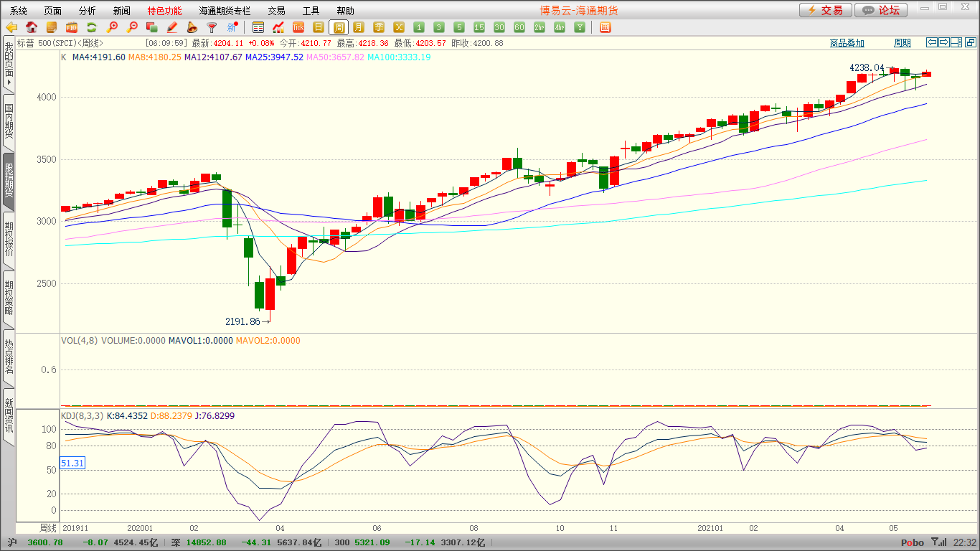Screen dimensions: 980x551
Task: Open the 系统 menu
Action: pyautogui.click(x=19, y=11)
